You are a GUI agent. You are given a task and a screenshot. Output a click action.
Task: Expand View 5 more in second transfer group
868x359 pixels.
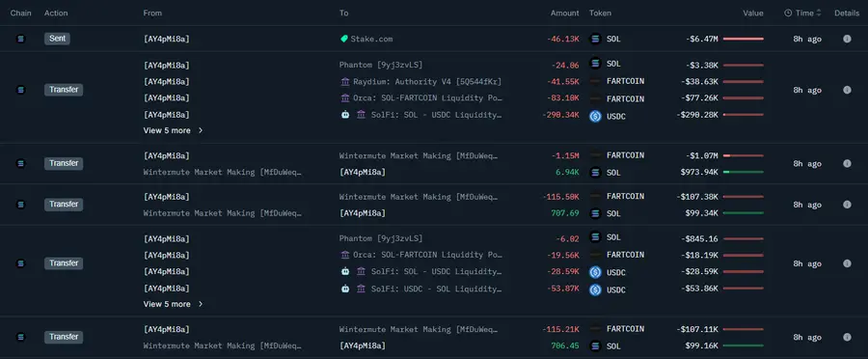(x=174, y=304)
